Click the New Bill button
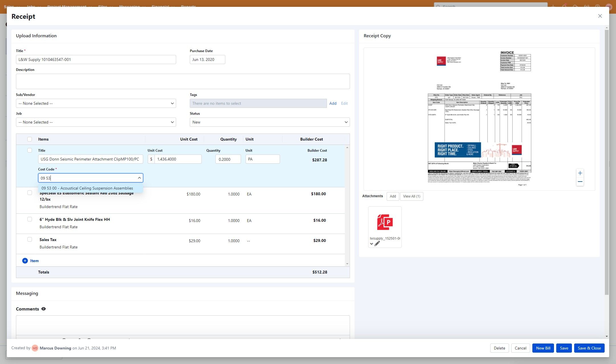The width and height of the screenshot is (616, 364). 543,348
